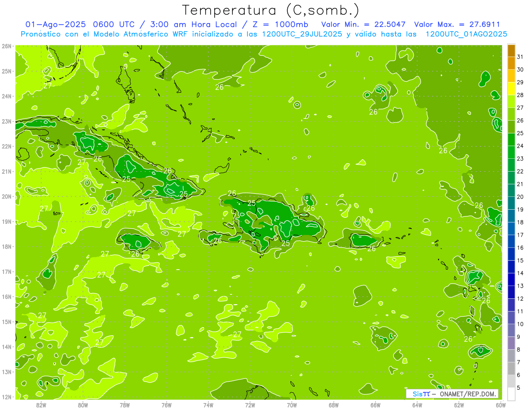Pick the yellow legend swatch between 28 and 29
Viewport: 532px width, 411px height.
coord(511,89)
